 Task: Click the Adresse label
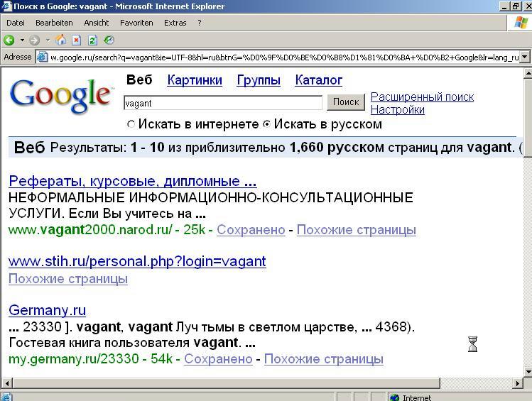pyautogui.click(x=18, y=57)
